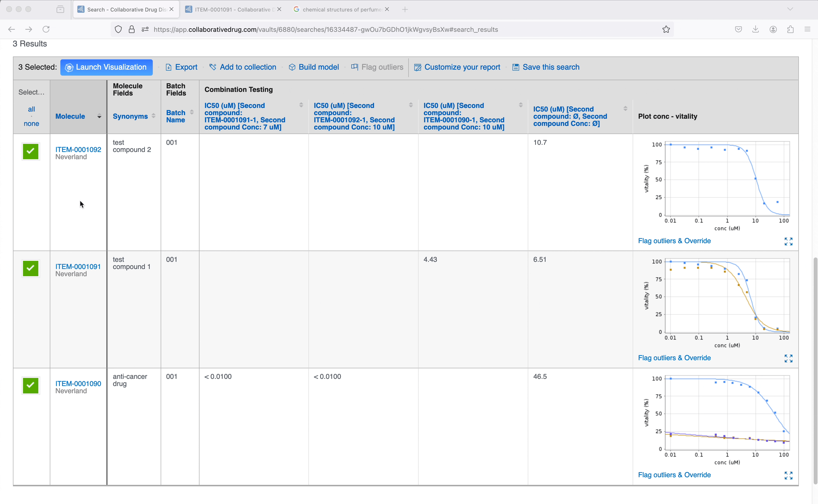Click Save this search link
This screenshot has width=818, height=504.
(551, 67)
